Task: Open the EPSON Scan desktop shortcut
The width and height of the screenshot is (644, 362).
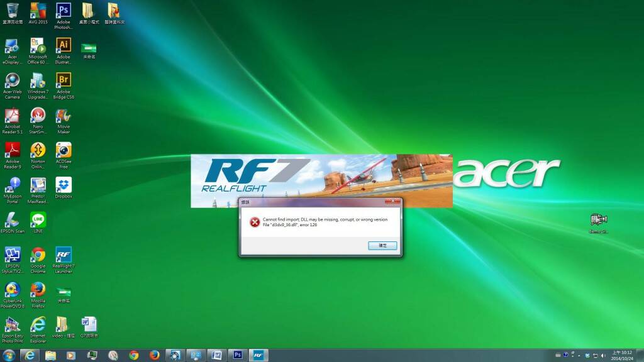Action: (13, 222)
